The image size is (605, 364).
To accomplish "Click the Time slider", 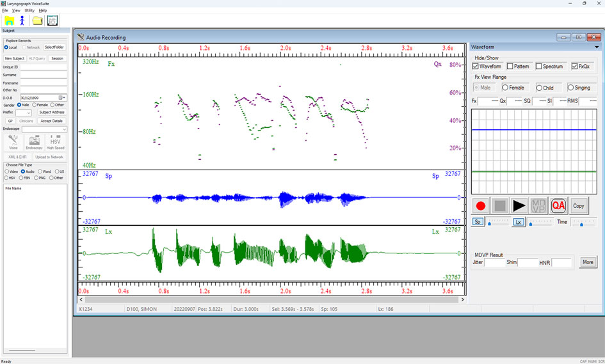I will (583, 222).
